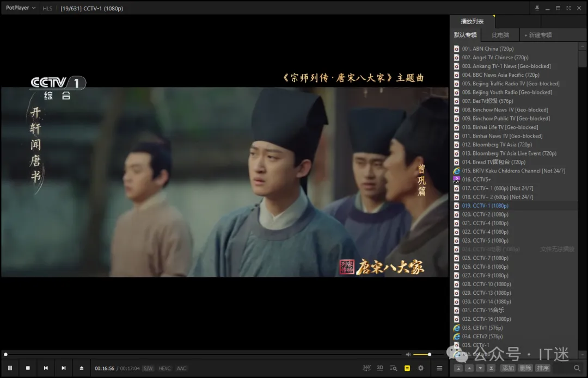Click the 排序 button
This screenshot has width=588, height=378.
pos(543,368)
